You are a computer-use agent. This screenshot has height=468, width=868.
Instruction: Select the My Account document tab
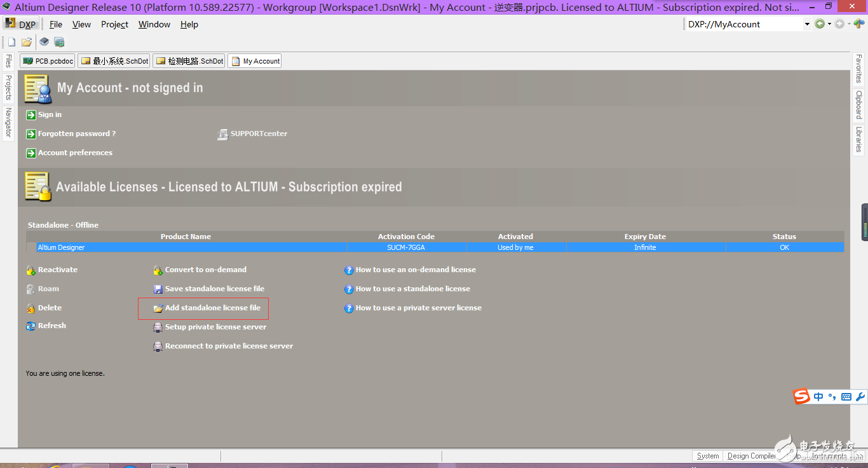pos(255,61)
